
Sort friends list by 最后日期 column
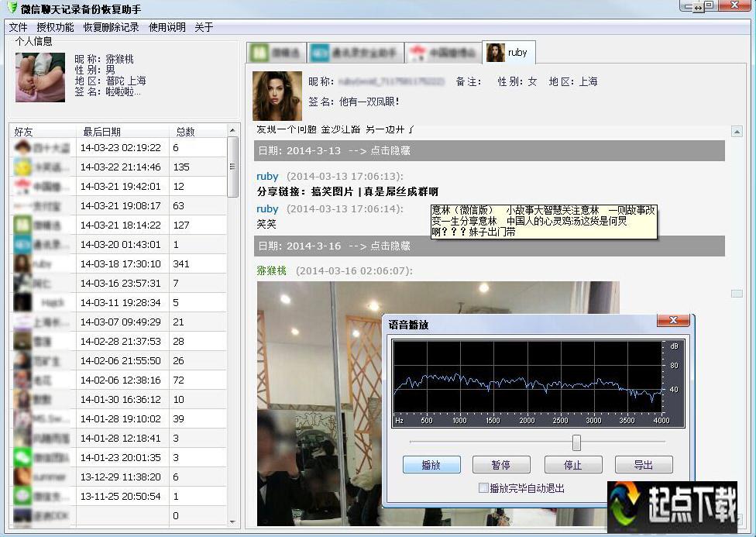[123, 131]
